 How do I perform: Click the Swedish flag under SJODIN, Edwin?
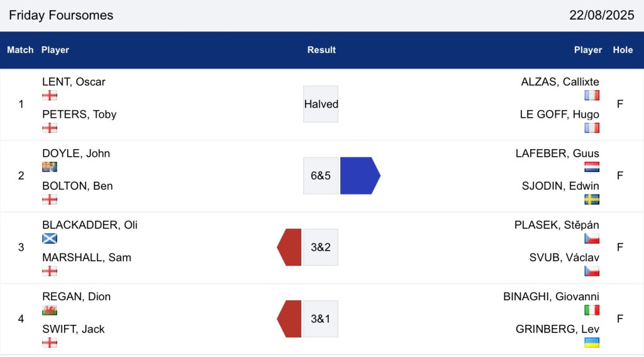[x=591, y=200]
